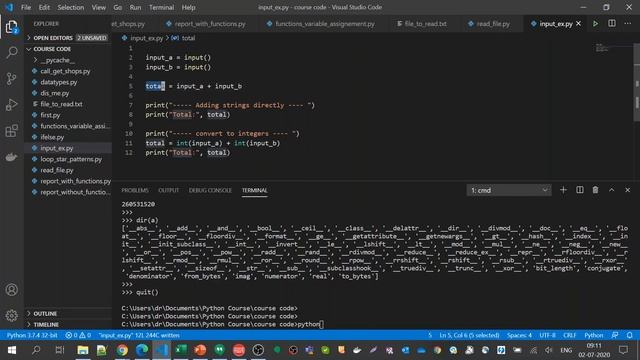
Task: Maximize terminal panel with up chevron
Action: point(611,190)
